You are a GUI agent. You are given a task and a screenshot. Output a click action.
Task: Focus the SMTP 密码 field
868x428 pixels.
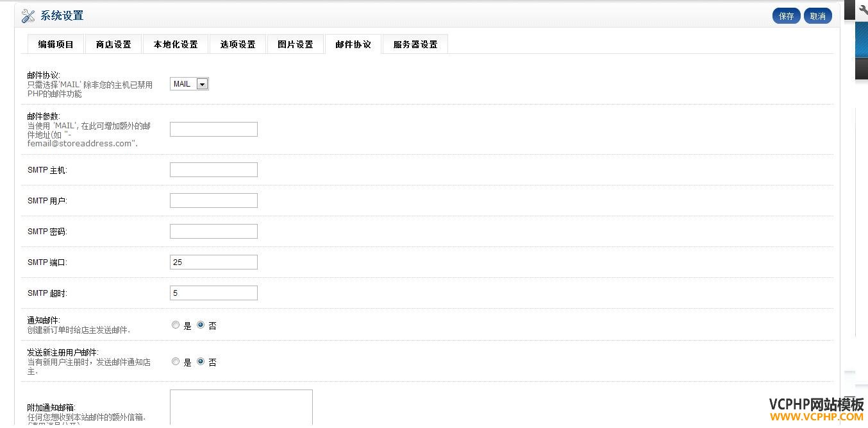213,232
